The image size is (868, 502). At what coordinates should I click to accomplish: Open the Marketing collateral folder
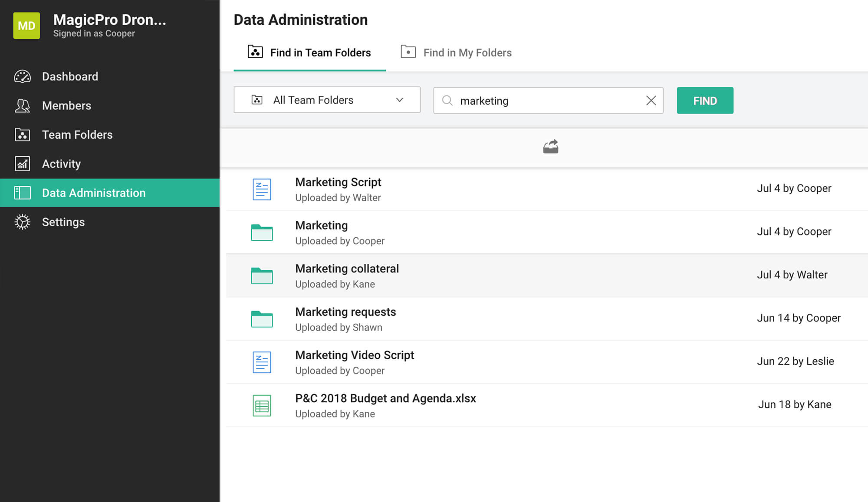coord(347,269)
